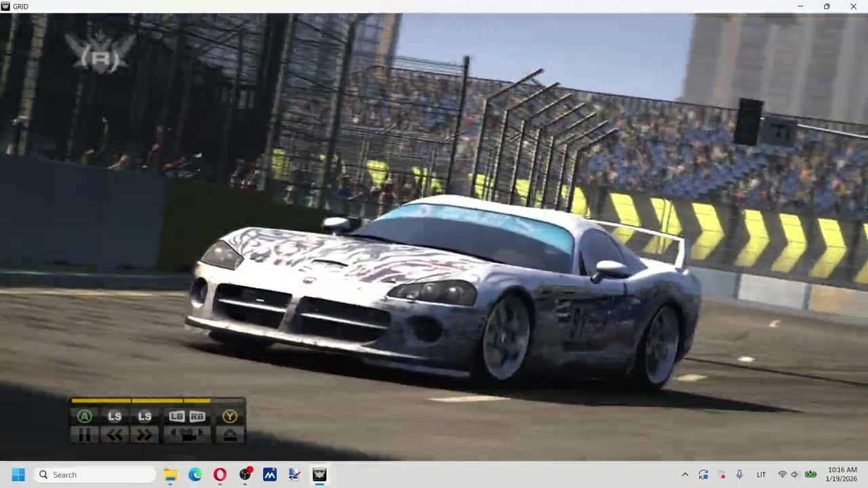Open File Explorer from the taskbar
The height and width of the screenshot is (488, 868).
click(170, 474)
